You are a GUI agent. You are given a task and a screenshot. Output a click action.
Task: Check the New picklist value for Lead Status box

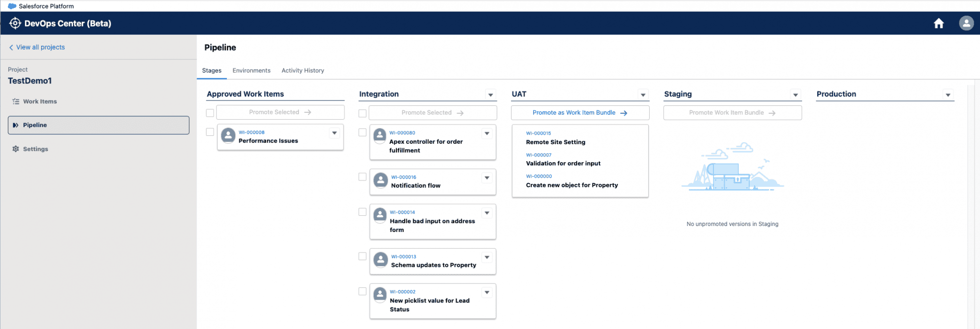[x=363, y=291]
